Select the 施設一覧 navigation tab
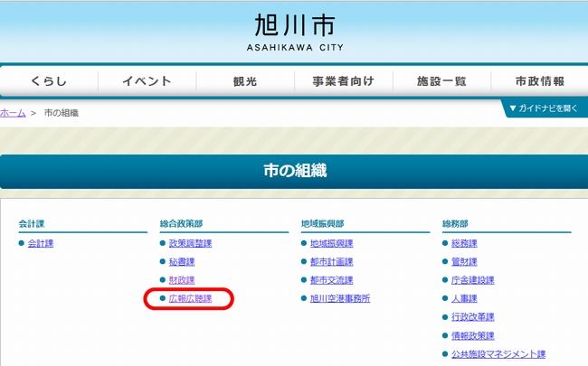 point(441,81)
